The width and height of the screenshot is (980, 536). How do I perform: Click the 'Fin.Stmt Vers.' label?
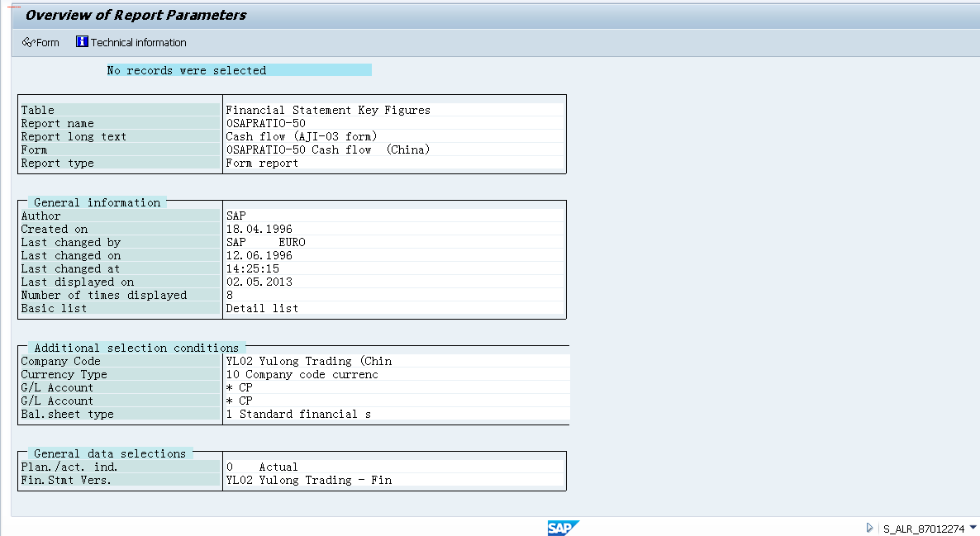(65, 480)
